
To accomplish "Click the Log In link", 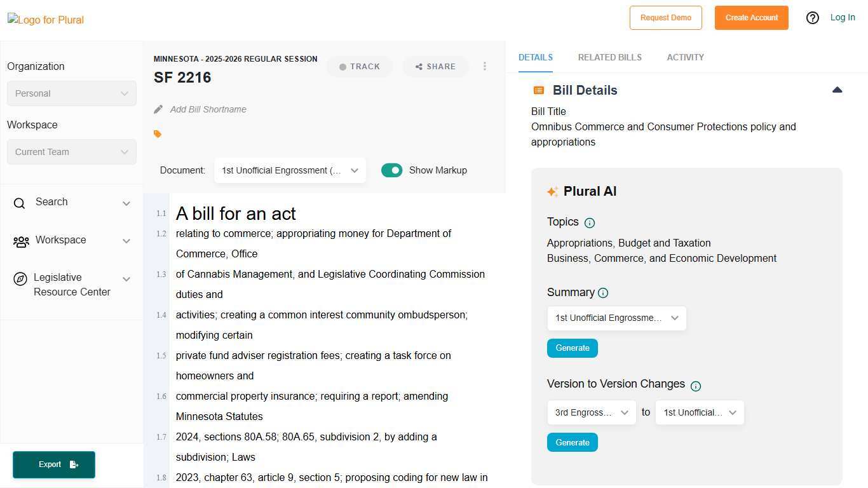I will pos(843,17).
